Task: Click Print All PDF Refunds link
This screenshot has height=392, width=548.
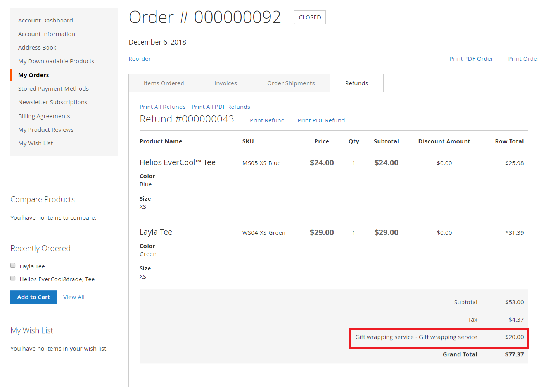Action: pyautogui.click(x=221, y=107)
